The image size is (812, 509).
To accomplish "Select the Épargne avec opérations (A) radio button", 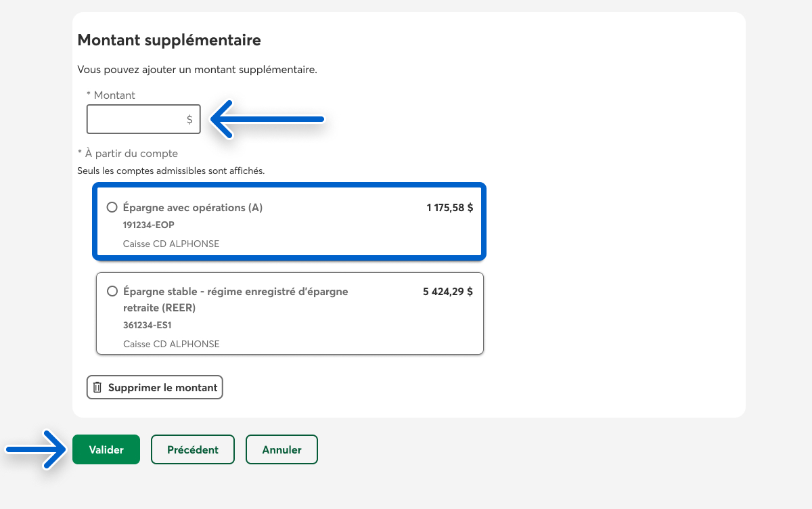I will [112, 208].
